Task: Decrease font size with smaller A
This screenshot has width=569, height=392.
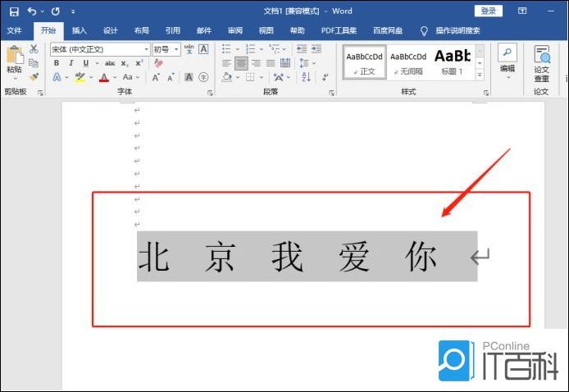Action: (171, 77)
